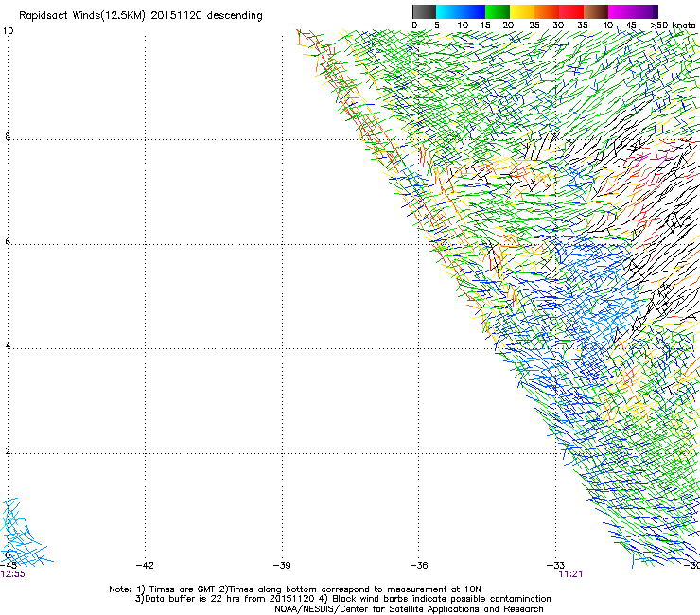Viewport: 700px width, 615px height.
Task: Click the purple time stamp "11:21"
Action: coord(570,574)
